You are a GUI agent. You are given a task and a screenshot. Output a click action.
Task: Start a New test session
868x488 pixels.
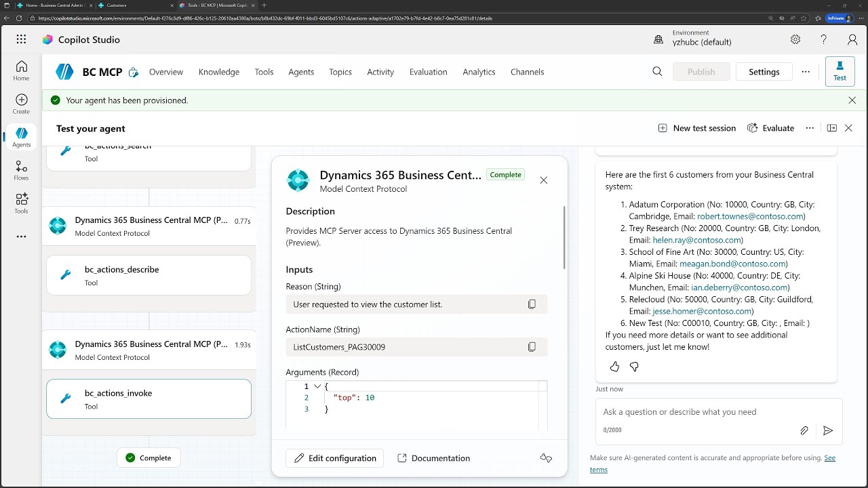696,128
